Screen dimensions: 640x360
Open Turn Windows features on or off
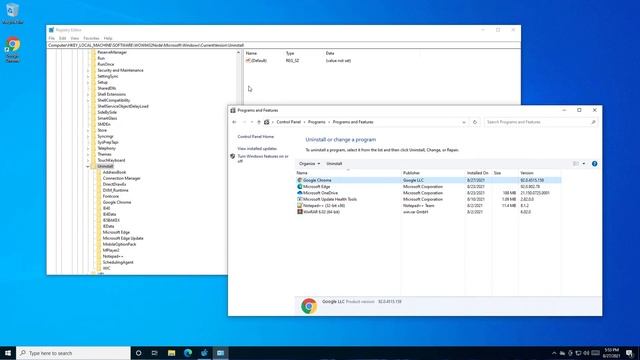coord(263,159)
